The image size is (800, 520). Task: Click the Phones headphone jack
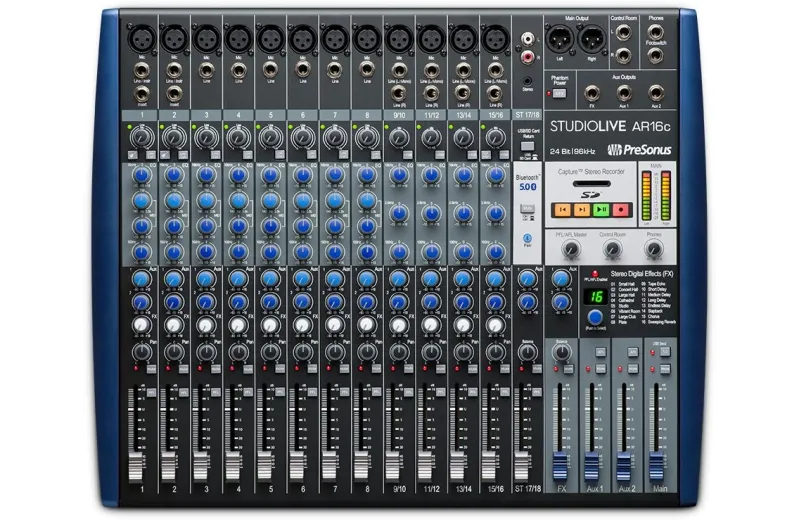point(656,32)
